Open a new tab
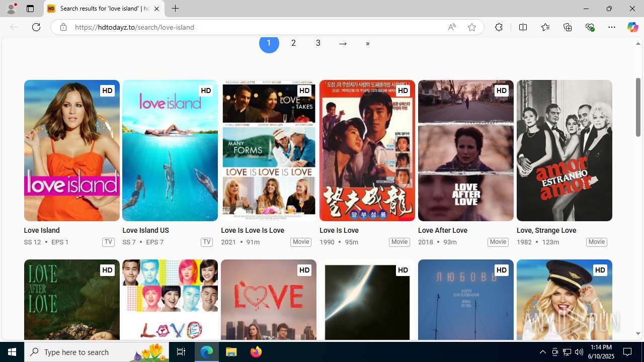The height and width of the screenshot is (362, 644). click(175, 9)
